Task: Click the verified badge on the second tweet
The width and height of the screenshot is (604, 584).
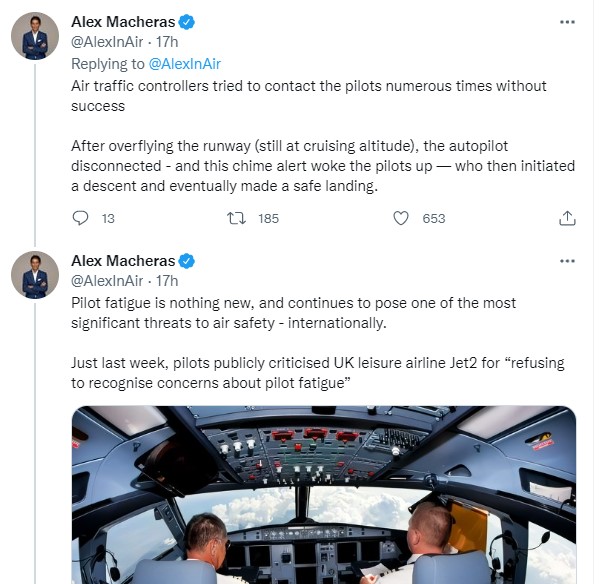Action: [186, 261]
